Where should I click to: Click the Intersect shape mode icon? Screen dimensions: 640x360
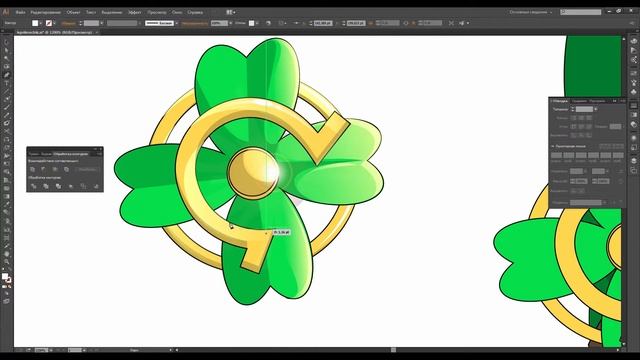click(x=55, y=169)
